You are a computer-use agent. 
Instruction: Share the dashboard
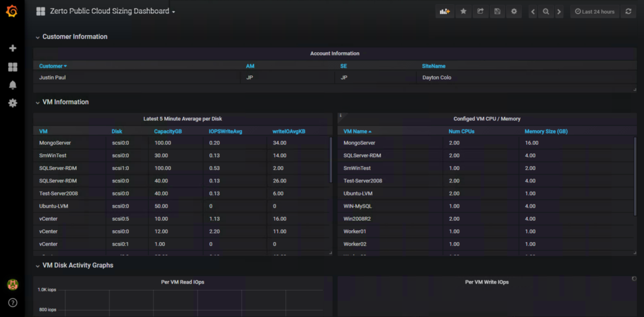coord(480,11)
